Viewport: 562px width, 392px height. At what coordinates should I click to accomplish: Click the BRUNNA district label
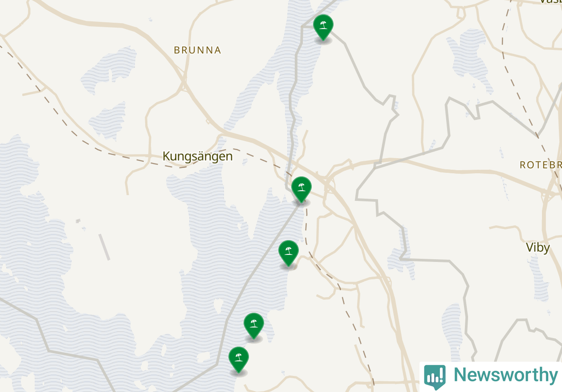pyautogui.click(x=197, y=50)
